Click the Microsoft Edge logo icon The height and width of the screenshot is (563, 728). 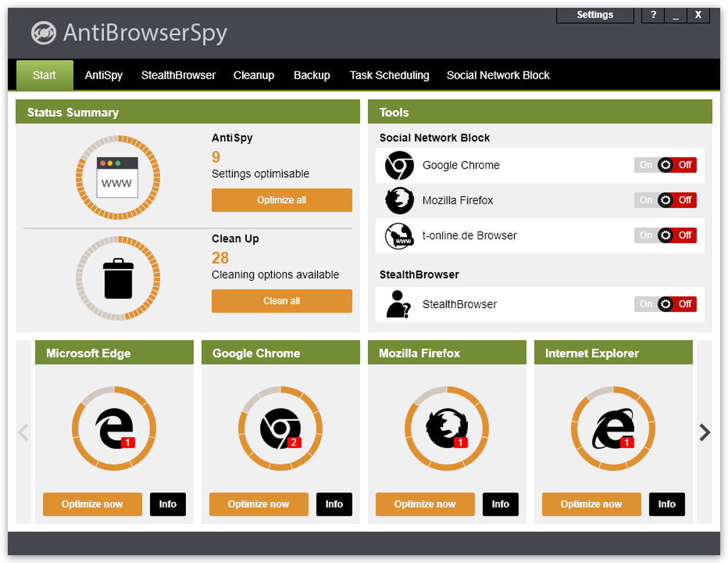(114, 429)
